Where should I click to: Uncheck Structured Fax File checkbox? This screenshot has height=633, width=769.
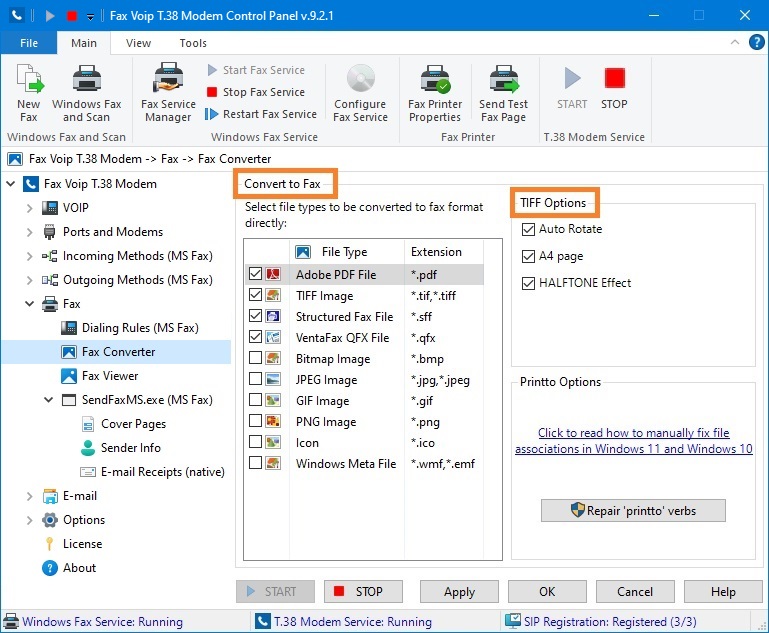[255, 316]
